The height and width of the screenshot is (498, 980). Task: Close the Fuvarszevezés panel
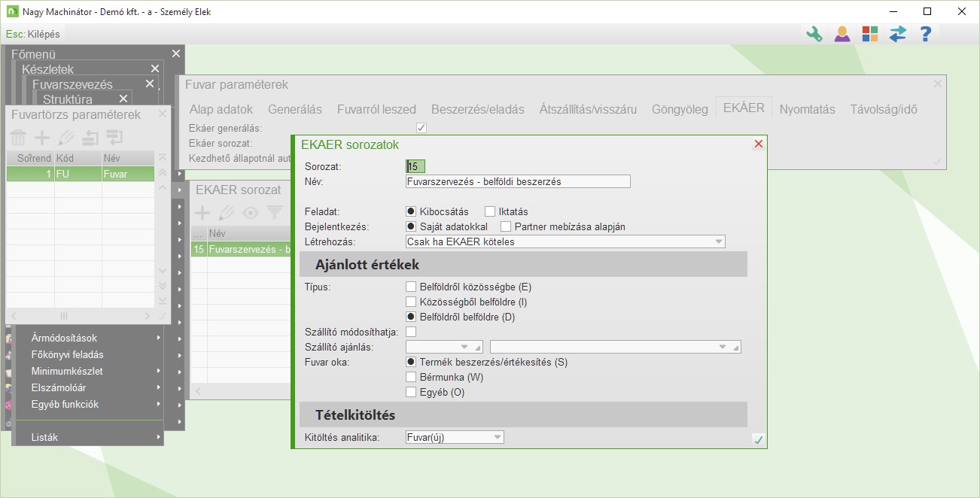pyautogui.click(x=150, y=84)
